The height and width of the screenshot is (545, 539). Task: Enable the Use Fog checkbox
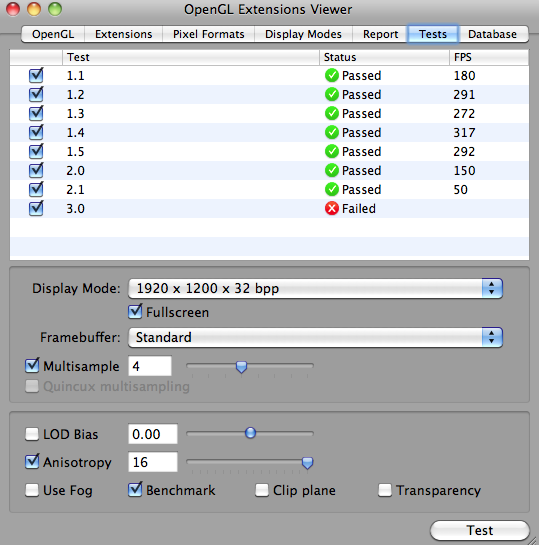click(32, 490)
